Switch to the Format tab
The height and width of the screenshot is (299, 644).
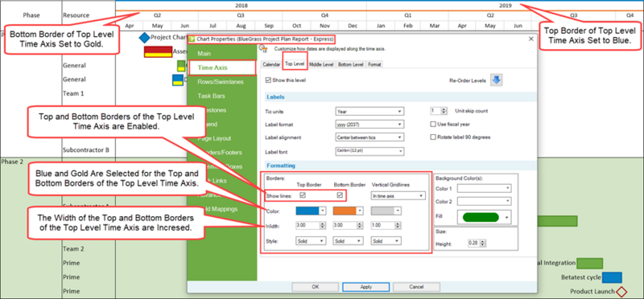(374, 64)
